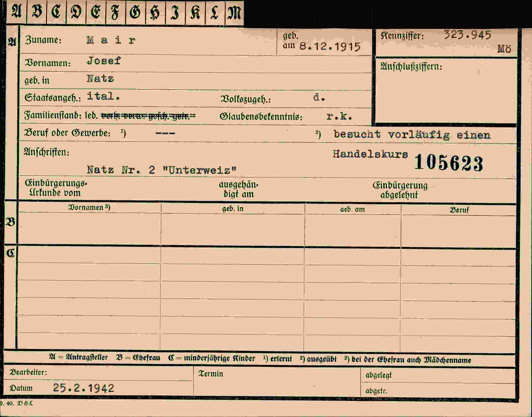Click legend 'C = minderjährige Kinder'

tap(211, 358)
